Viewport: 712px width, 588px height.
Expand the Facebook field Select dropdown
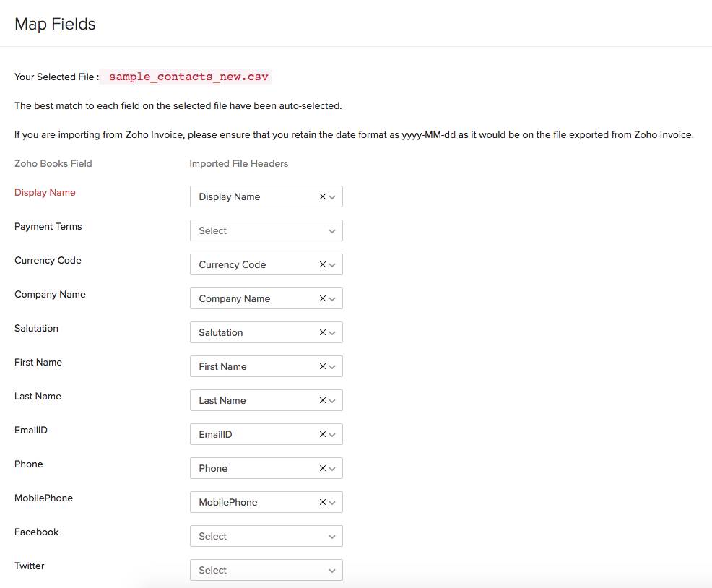click(x=266, y=536)
